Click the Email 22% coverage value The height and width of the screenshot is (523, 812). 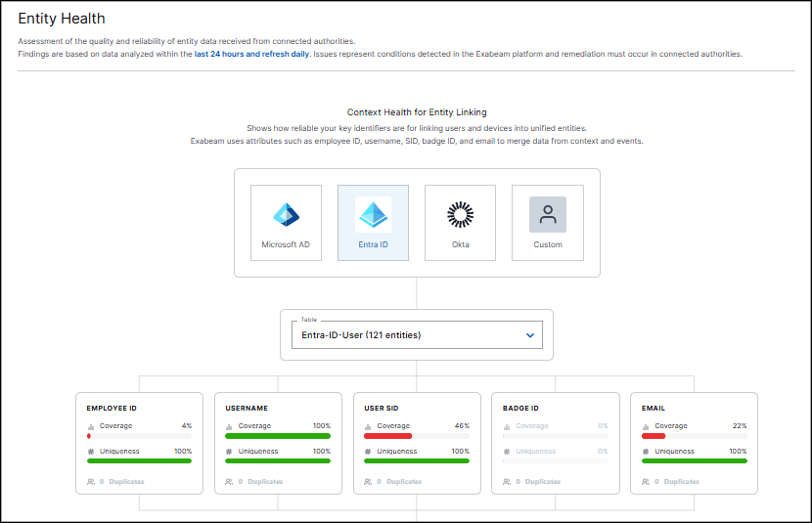pos(740,426)
